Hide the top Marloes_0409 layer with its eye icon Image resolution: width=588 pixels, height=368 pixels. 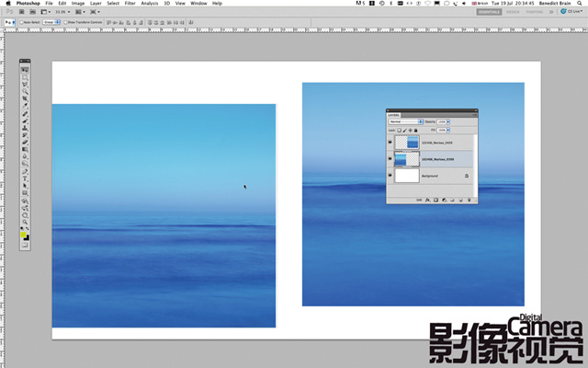click(x=390, y=143)
